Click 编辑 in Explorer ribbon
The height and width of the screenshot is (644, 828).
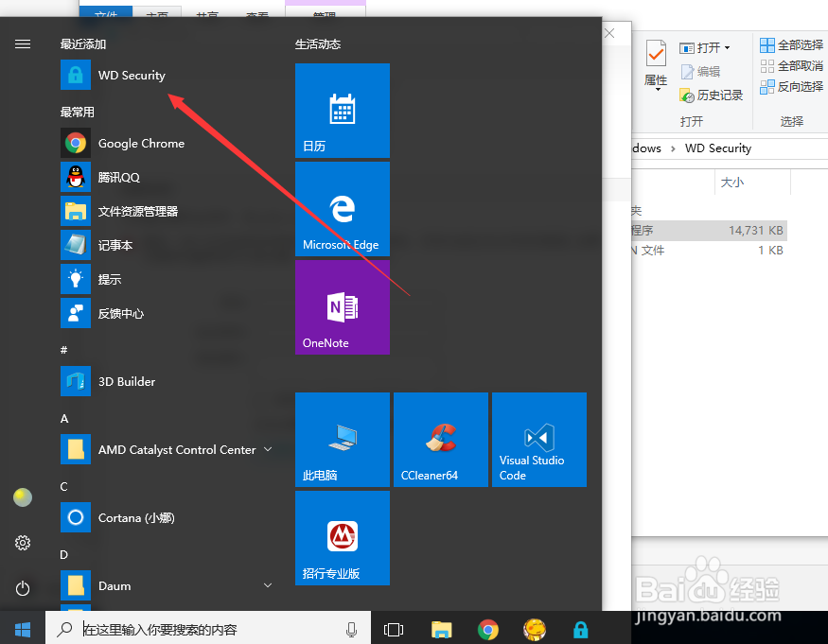tap(700, 71)
